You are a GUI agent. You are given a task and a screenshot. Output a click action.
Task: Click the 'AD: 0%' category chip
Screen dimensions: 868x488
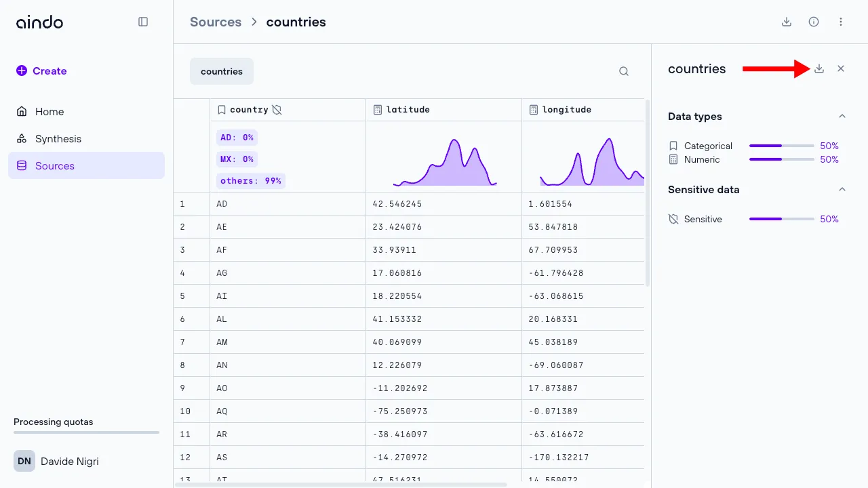[237, 138]
